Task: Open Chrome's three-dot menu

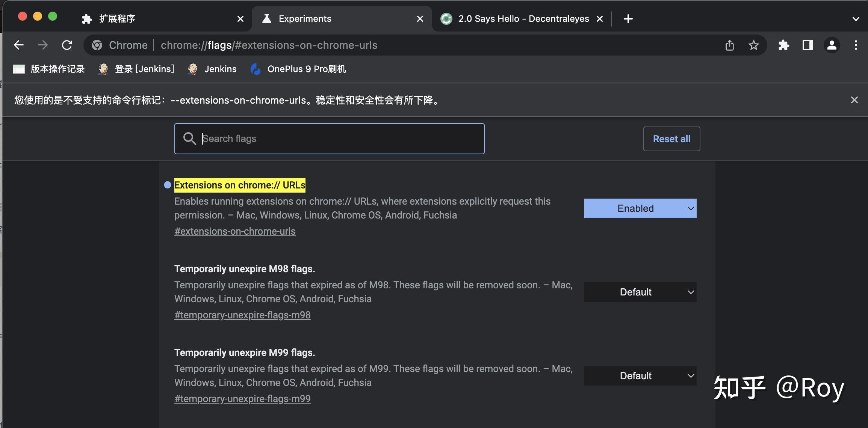Action: [856, 45]
